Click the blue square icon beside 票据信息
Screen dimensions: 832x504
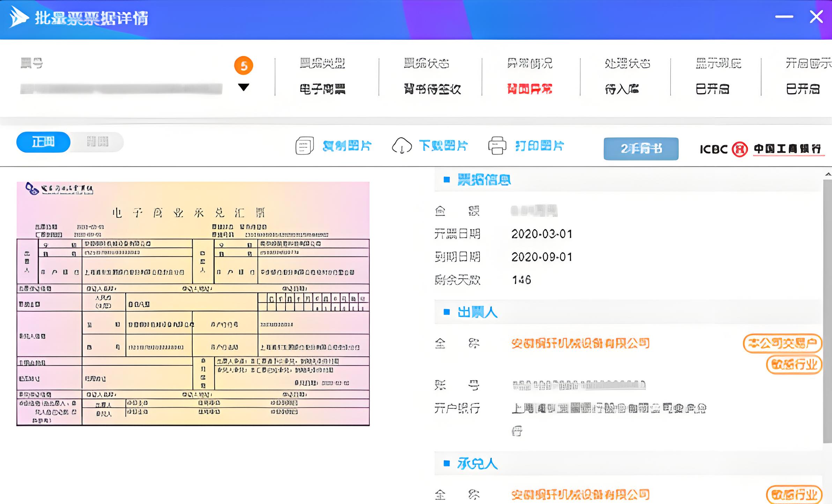pyautogui.click(x=446, y=180)
